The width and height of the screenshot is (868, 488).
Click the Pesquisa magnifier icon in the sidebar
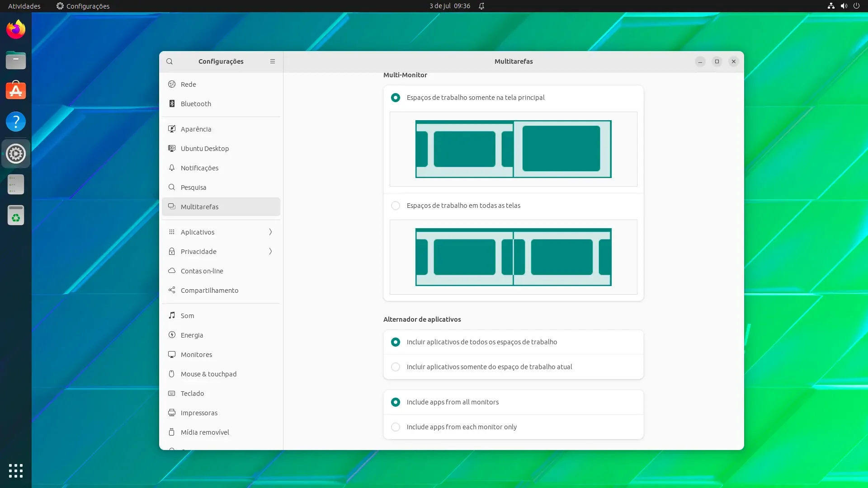pos(172,187)
